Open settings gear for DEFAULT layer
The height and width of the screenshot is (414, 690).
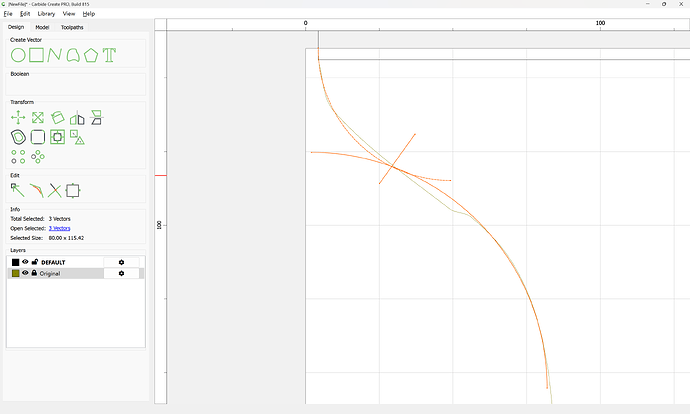point(121,262)
